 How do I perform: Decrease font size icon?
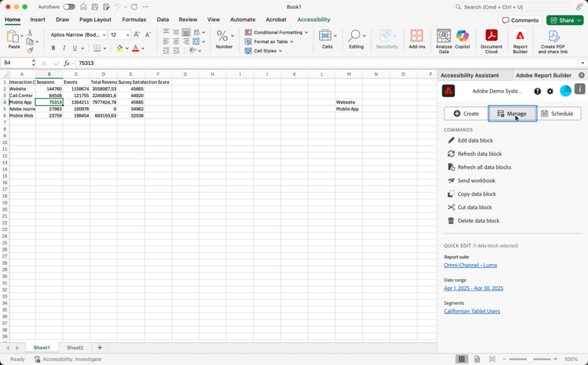(x=147, y=34)
